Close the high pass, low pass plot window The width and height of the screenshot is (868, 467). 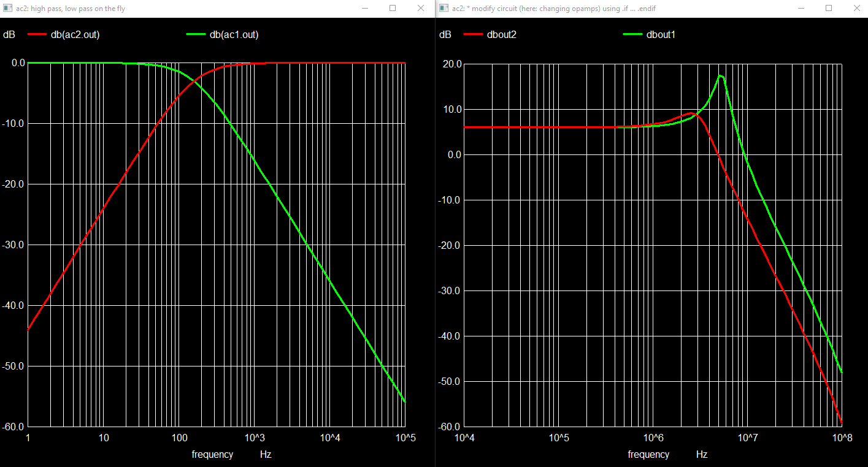[421, 9]
